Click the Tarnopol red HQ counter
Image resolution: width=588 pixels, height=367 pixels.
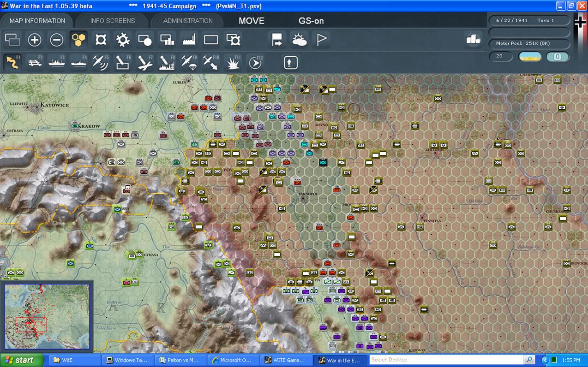pos(297,183)
